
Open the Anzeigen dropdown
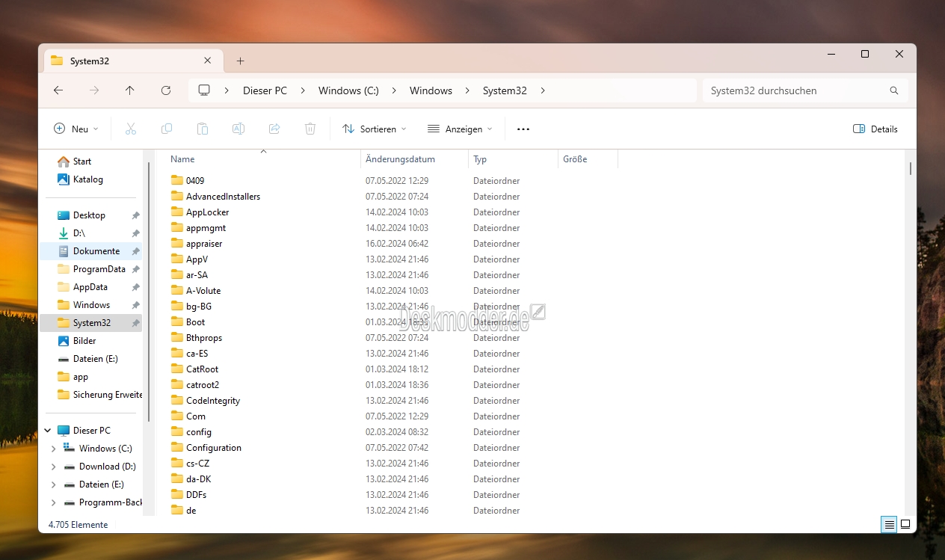point(460,129)
